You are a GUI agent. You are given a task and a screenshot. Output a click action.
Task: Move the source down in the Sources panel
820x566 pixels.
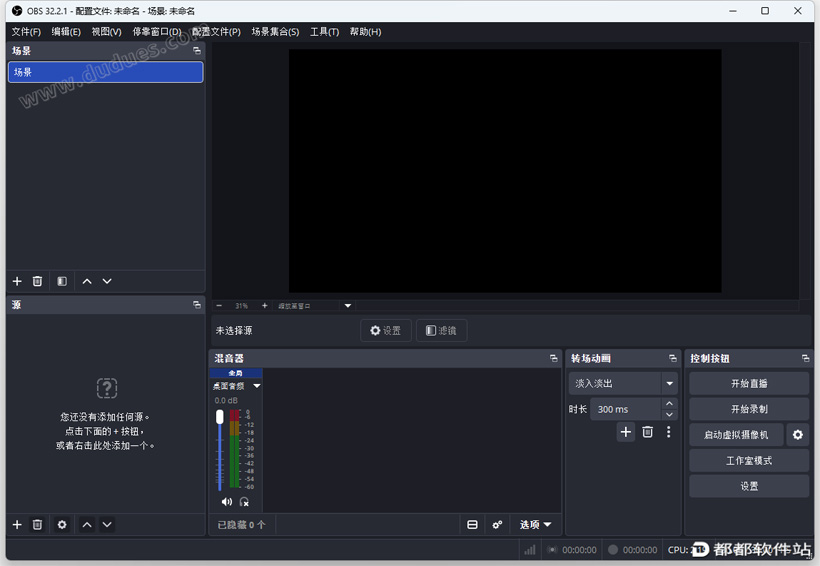tap(107, 525)
